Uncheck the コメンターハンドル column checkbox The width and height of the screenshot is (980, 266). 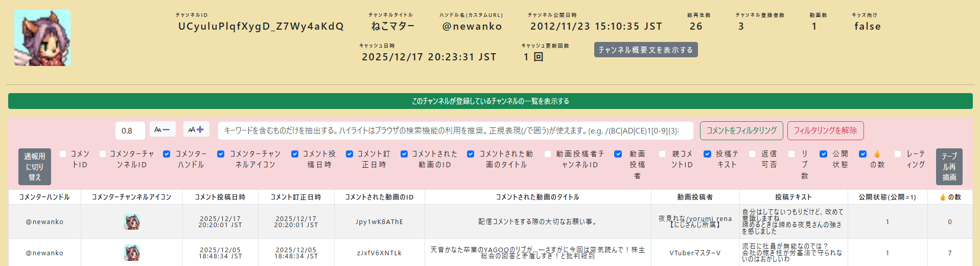tap(167, 154)
